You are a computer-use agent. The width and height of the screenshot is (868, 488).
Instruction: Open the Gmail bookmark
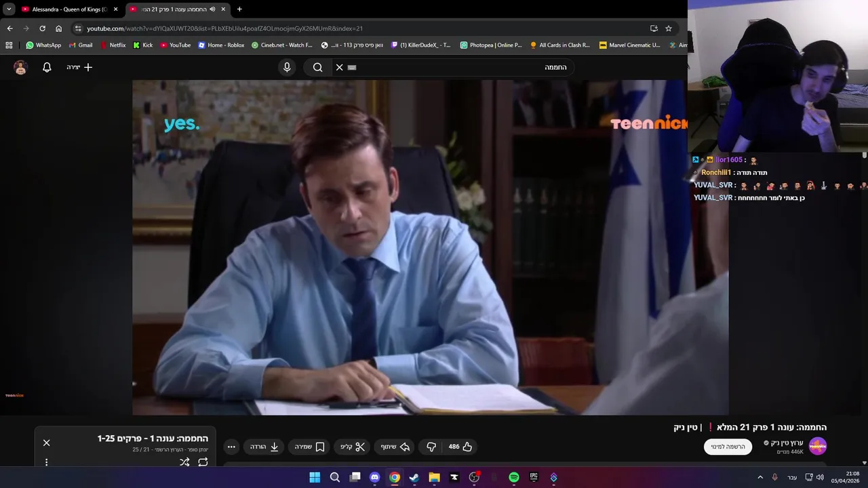tap(80, 45)
